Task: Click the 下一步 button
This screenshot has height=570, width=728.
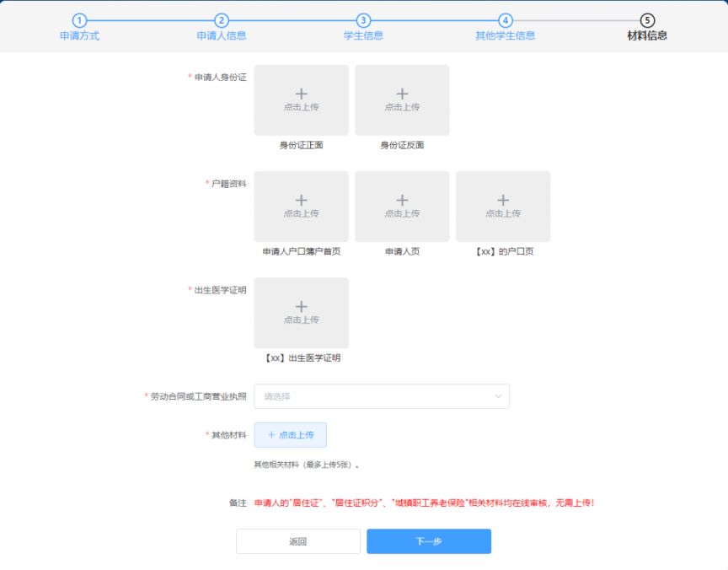Action: click(429, 541)
